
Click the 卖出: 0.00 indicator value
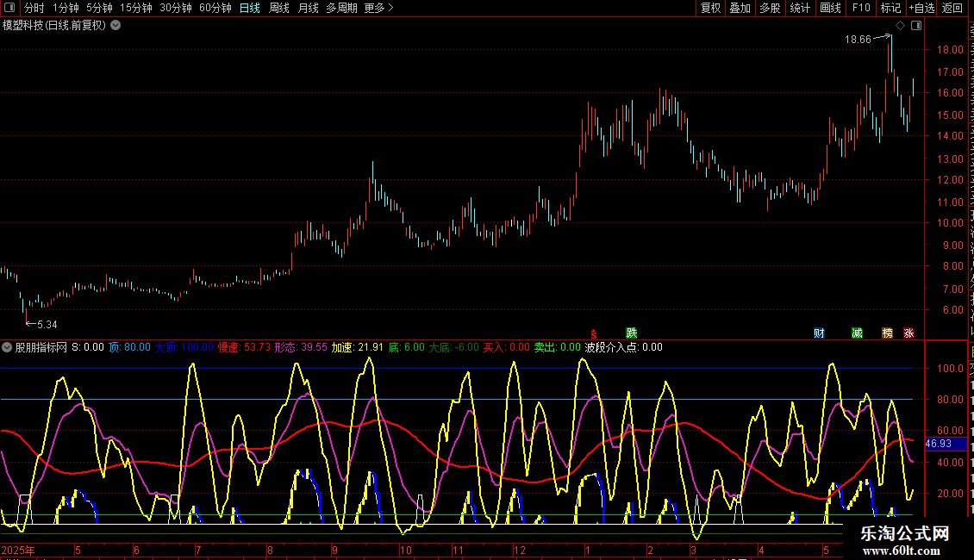tap(558, 348)
